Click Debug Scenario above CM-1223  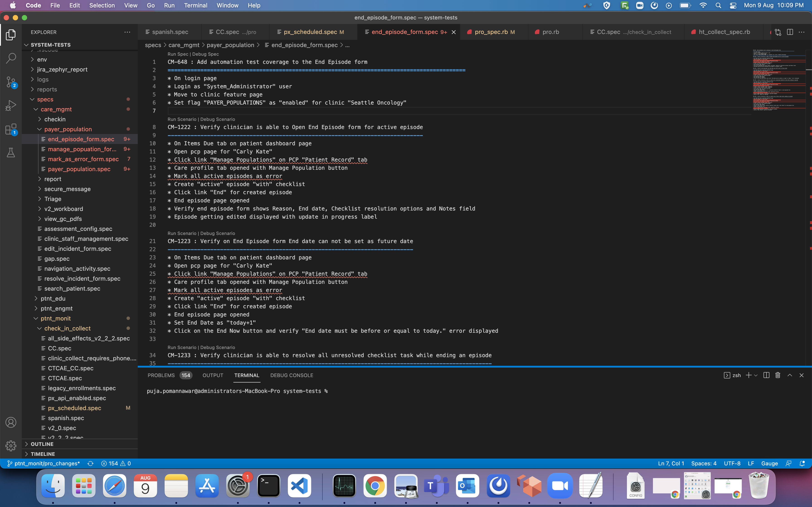pos(217,233)
